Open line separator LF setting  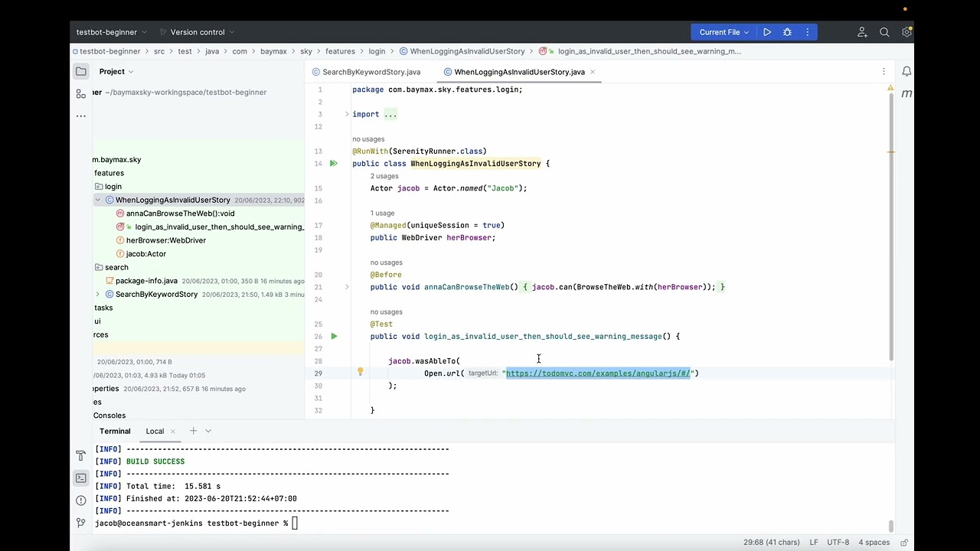point(815,542)
